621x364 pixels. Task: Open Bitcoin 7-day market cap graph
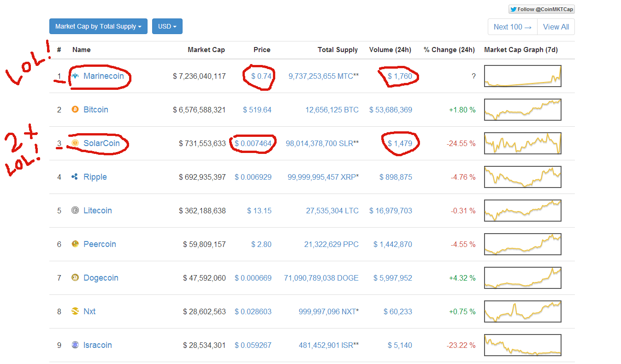[x=523, y=110]
